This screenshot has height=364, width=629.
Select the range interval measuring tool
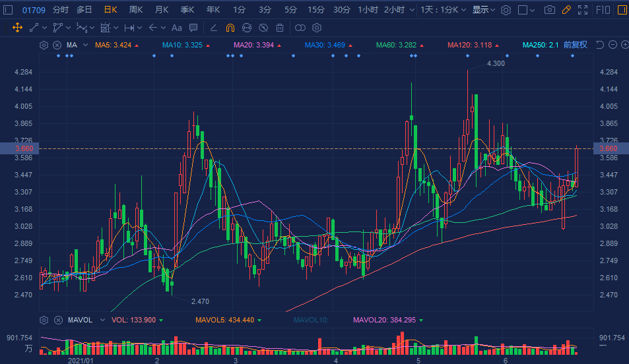129,28
